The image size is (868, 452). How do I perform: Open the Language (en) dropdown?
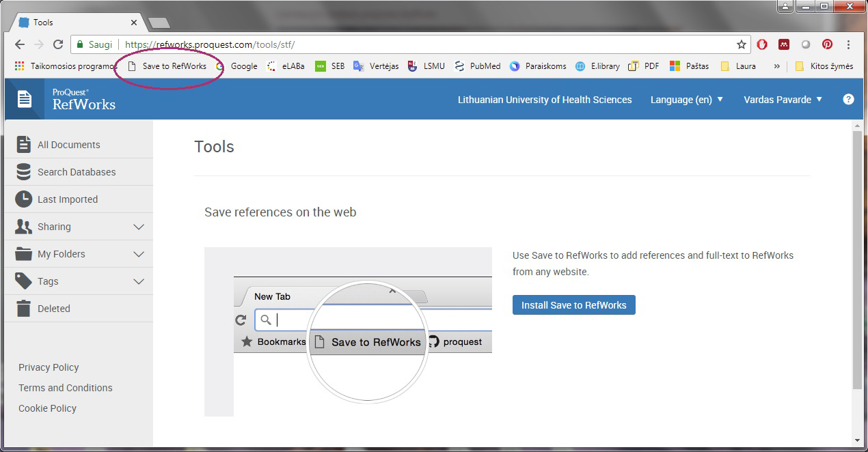686,100
